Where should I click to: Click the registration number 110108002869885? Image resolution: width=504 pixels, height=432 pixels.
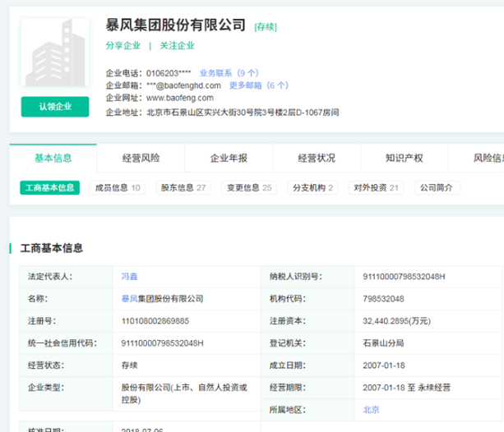tap(155, 321)
